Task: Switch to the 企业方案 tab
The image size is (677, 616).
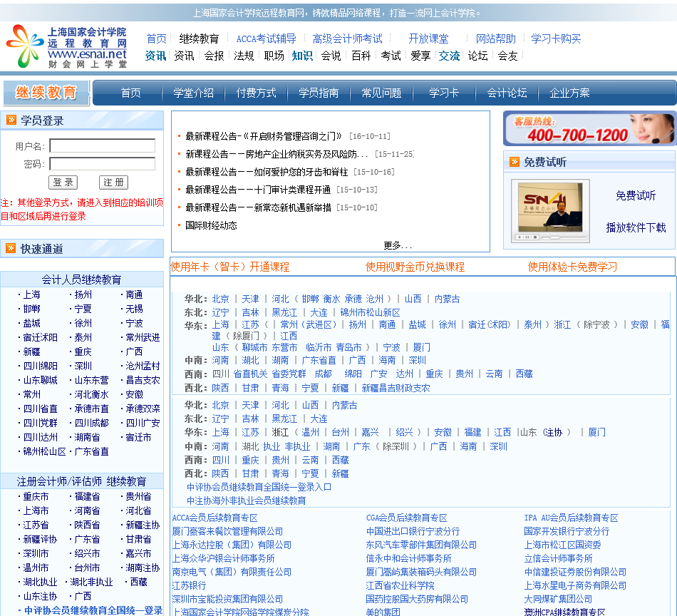Action: click(x=569, y=93)
